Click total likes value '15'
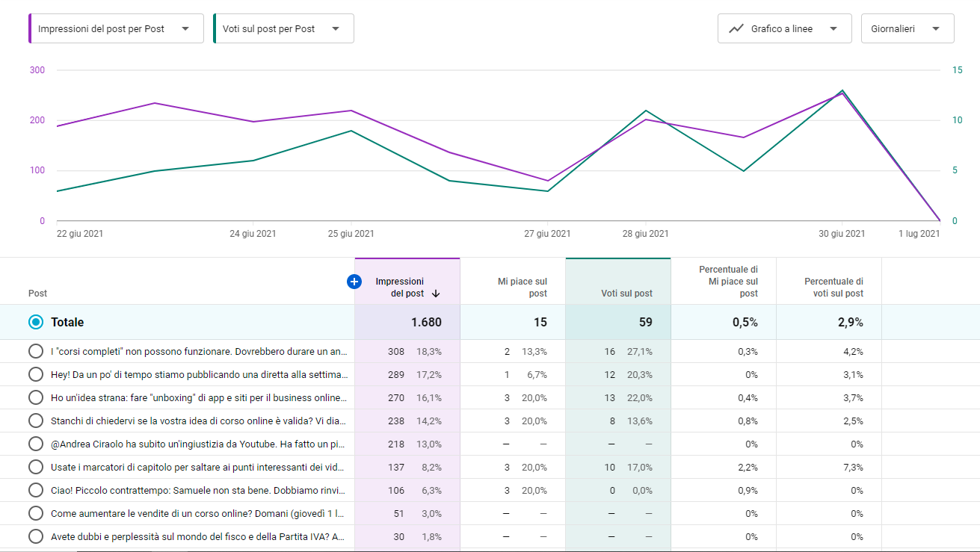 click(540, 322)
